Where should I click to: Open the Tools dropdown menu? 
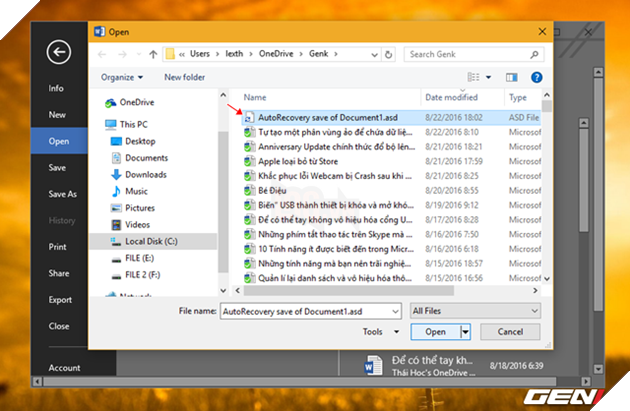coord(376,332)
